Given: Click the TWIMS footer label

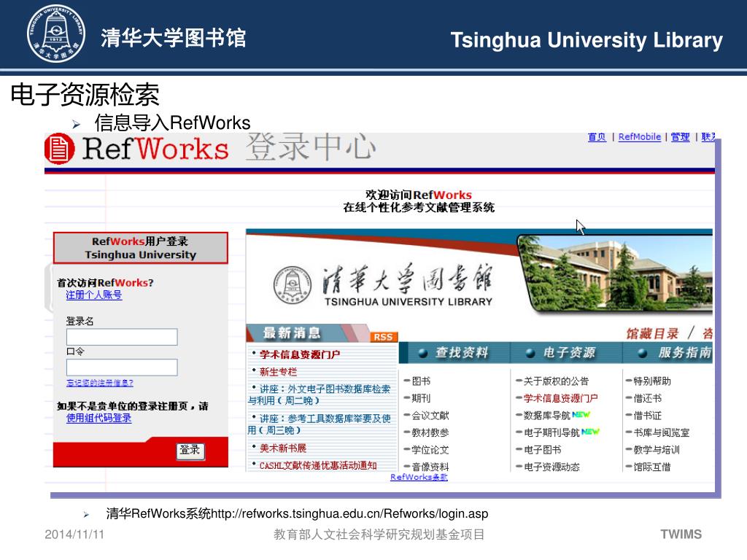Looking at the screenshot, I should tap(681, 534).
